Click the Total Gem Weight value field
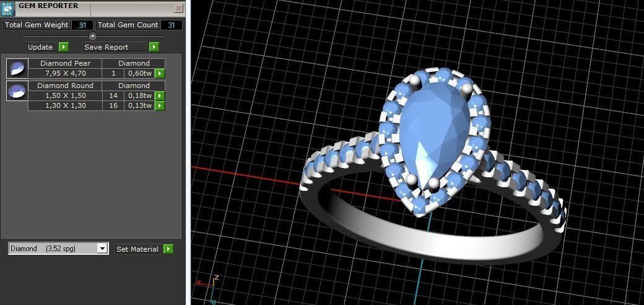This screenshot has height=305, width=644. 82,25
